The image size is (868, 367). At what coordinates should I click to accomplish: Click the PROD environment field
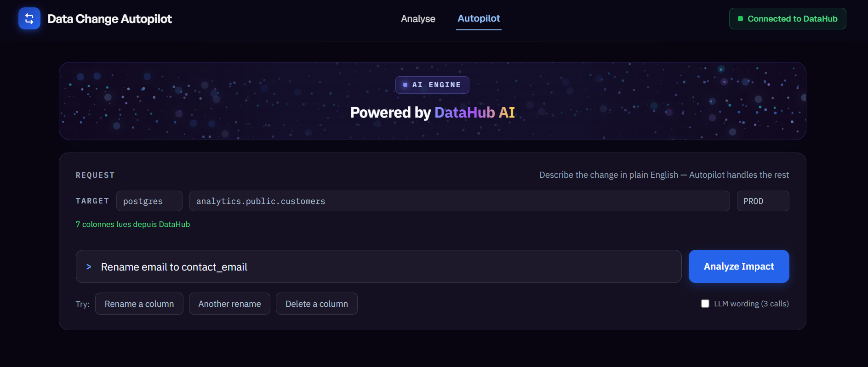pos(763,201)
